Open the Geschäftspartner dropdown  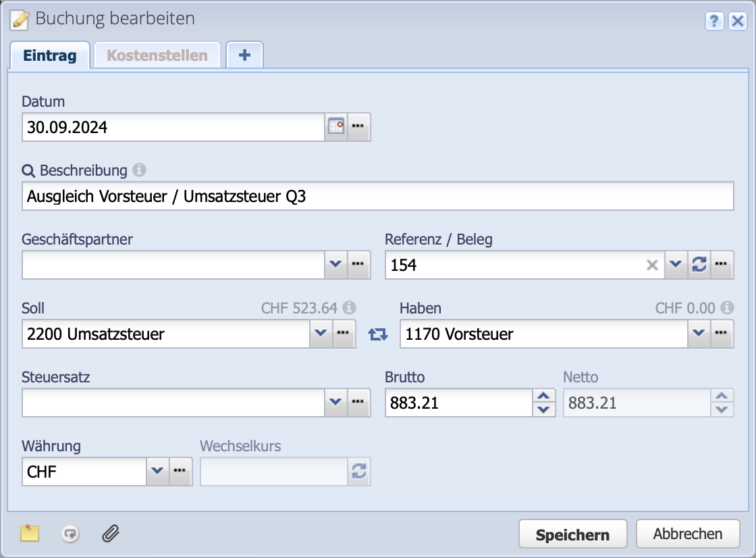[335, 265]
